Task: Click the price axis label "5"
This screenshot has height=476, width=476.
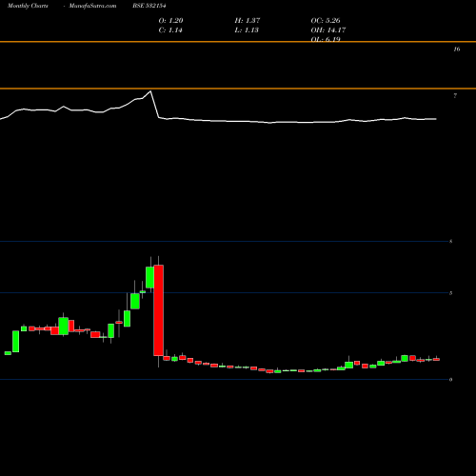Action: click(450, 293)
